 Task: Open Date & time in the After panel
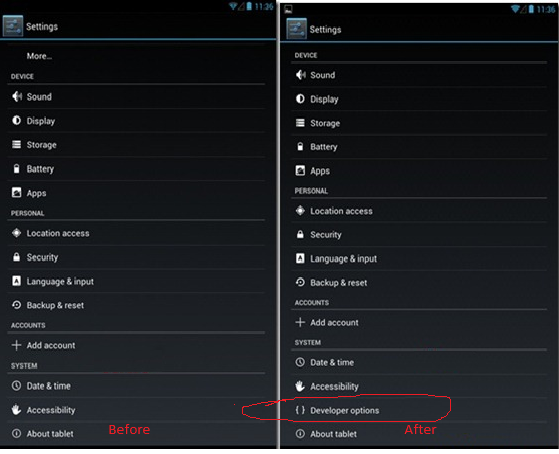click(x=419, y=362)
